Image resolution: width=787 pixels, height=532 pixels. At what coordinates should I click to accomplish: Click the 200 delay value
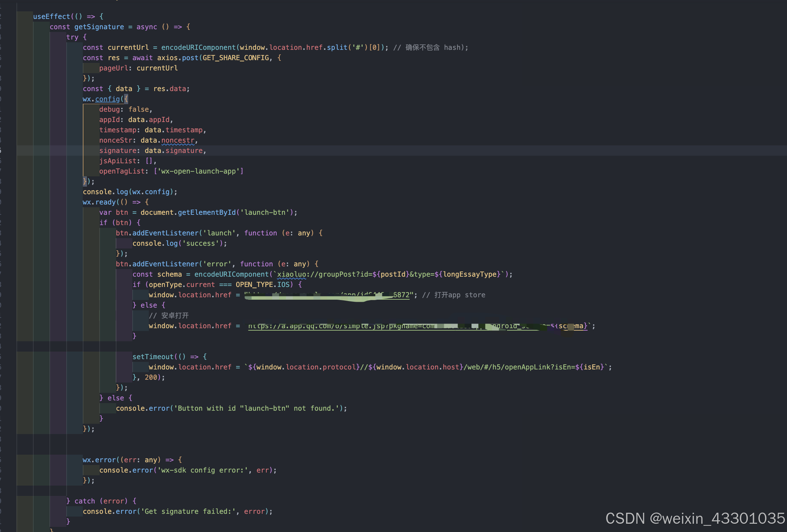click(x=151, y=377)
